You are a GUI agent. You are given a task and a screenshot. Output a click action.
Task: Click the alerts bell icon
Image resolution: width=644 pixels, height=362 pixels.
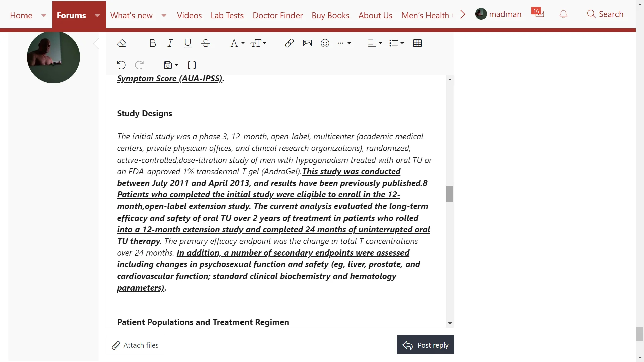click(563, 14)
